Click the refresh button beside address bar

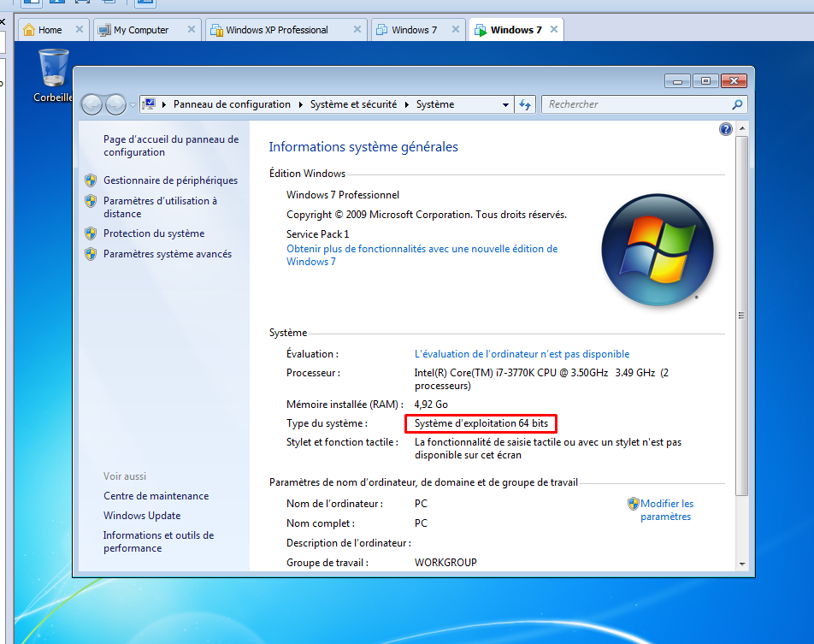tap(525, 104)
